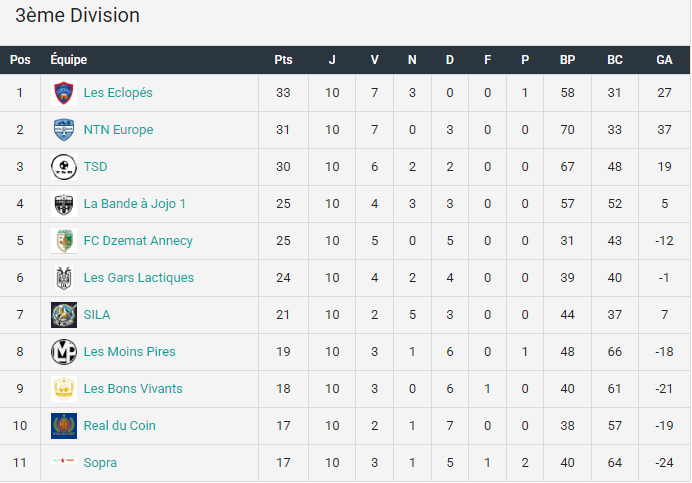Viewport: 692px width, 483px height.
Task: Open the NTN Europe team page
Action: click(118, 130)
